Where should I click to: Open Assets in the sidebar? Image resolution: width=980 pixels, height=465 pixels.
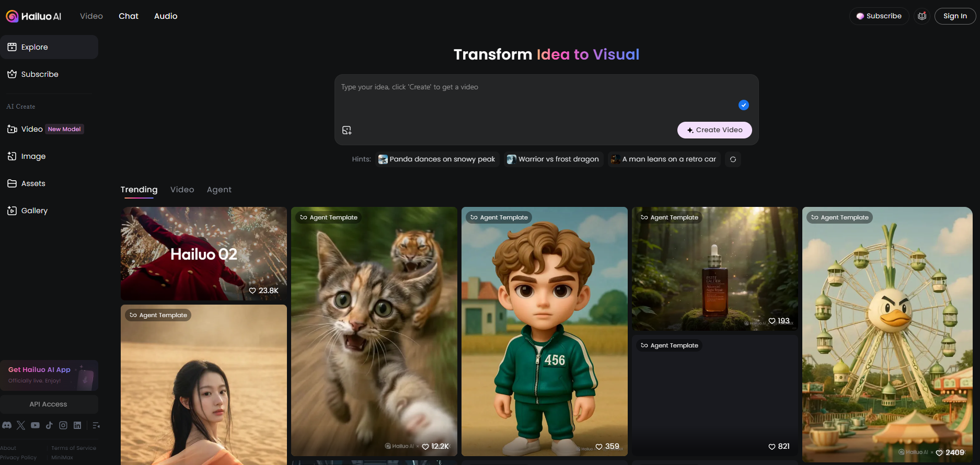click(x=49, y=183)
